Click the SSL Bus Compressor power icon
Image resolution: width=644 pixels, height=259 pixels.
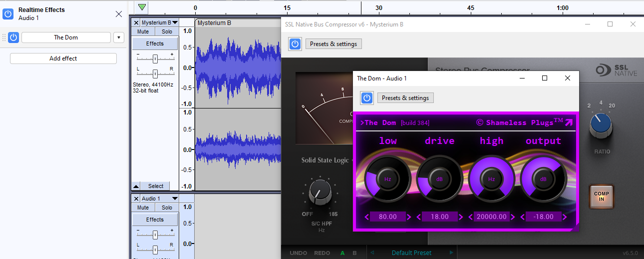point(295,44)
